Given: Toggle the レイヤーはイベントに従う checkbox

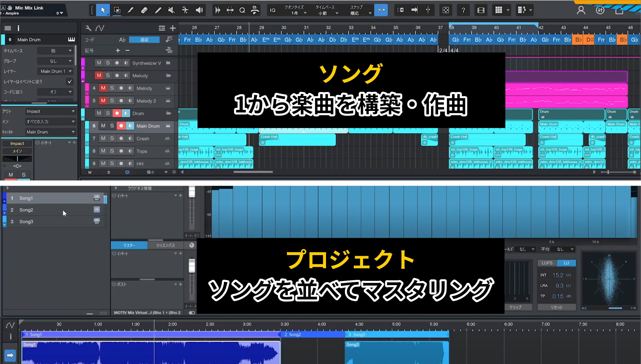Looking at the screenshot, I should tap(70, 81).
